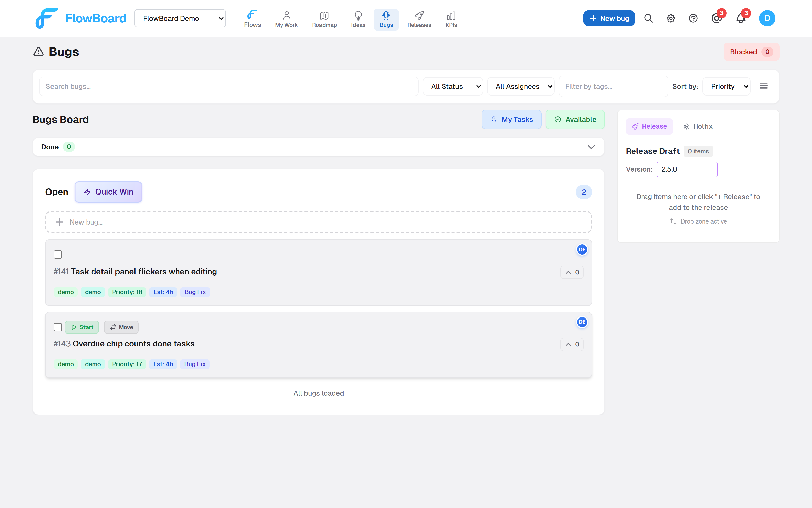Click Drop zone active arrows icon
This screenshot has height=508, width=812.
pos(673,221)
